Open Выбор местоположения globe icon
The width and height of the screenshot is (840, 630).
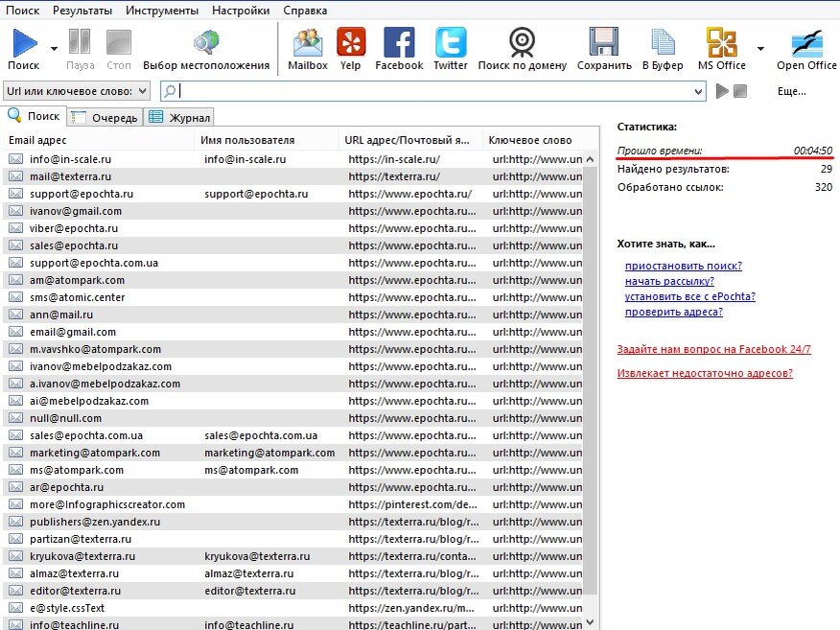pyautogui.click(x=206, y=42)
